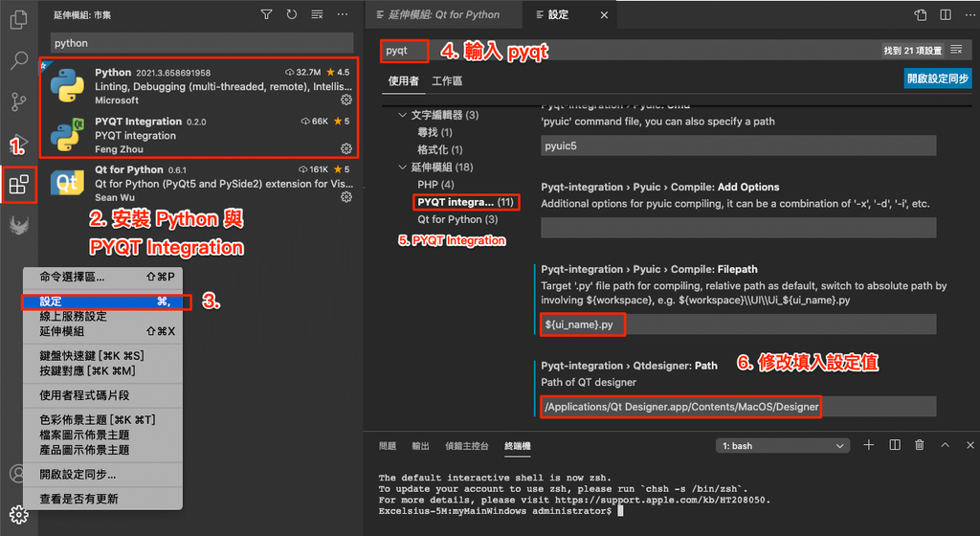The image size is (980, 536).
Task: Edit the Pyuic Cmd field with pyuic5
Action: [738, 145]
